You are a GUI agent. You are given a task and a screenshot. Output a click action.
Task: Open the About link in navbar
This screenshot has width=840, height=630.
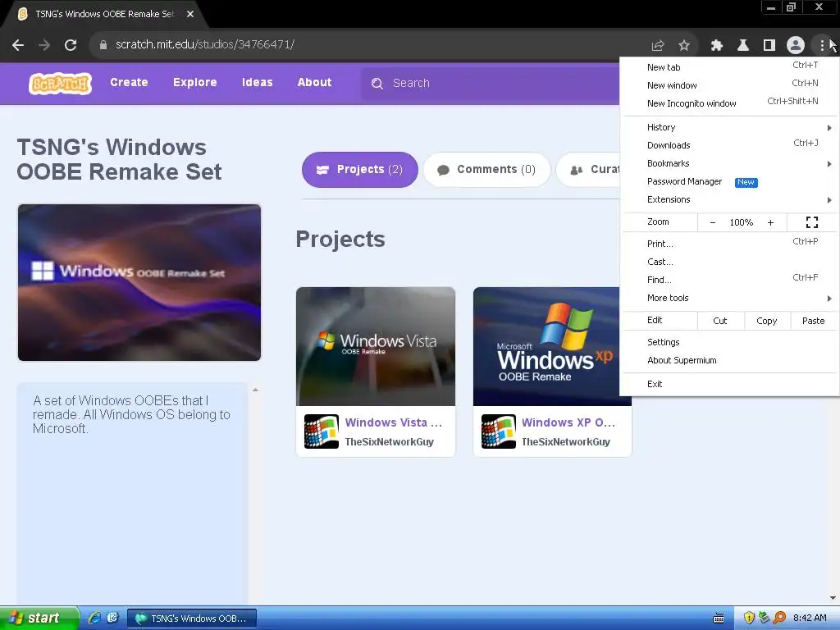pyautogui.click(x=314, y=83)
